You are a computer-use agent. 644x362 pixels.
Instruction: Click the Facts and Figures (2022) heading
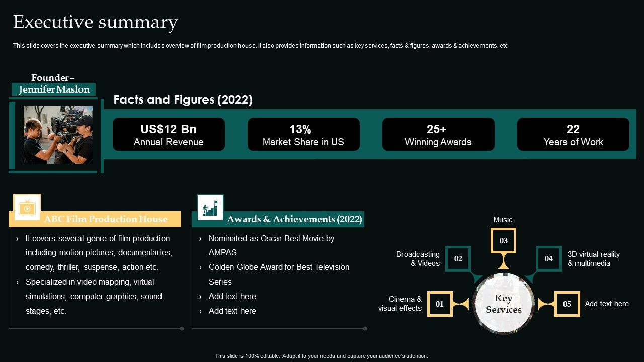(183, 100)
